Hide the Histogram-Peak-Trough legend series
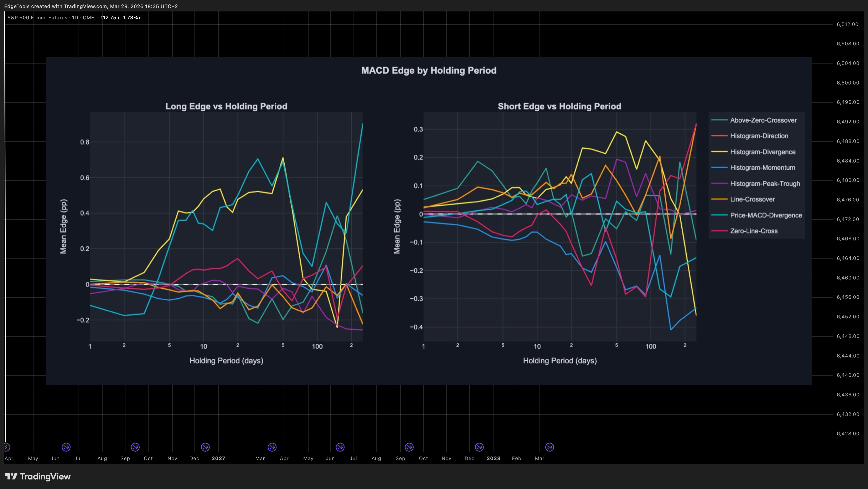The image size is (868, 489). click(x=755, y=184)
